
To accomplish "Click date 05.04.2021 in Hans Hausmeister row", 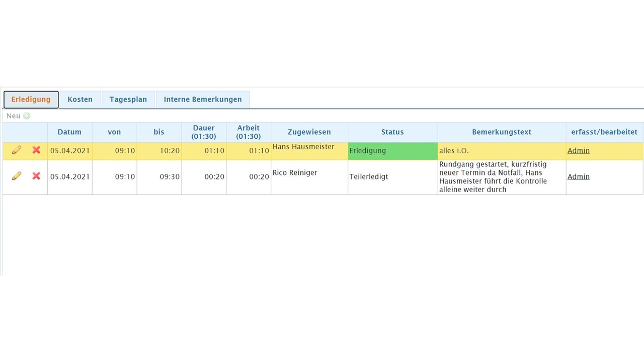I will (x=70, y=150).
